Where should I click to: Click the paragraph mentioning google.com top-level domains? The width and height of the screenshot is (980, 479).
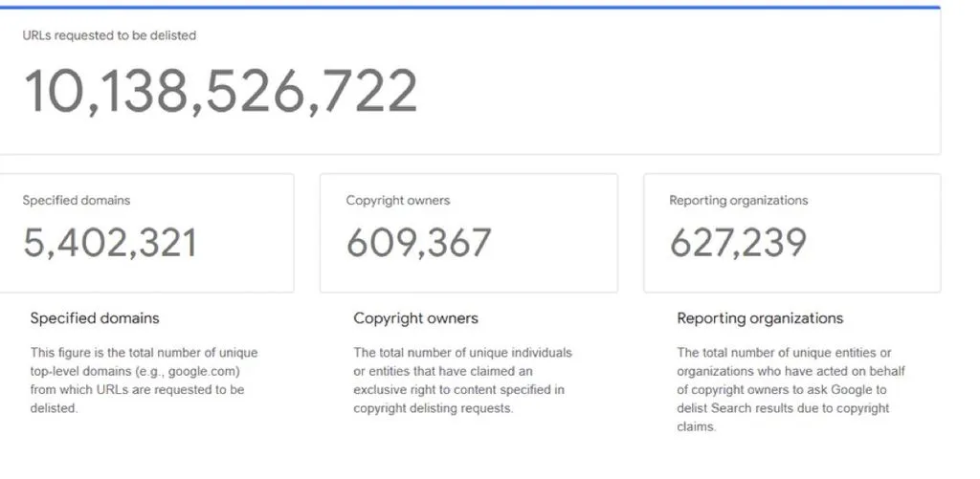pos(144,381)
